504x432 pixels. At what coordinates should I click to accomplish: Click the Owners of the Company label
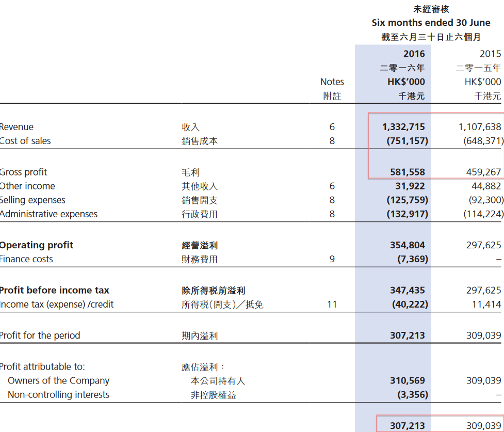pos(58,381)
